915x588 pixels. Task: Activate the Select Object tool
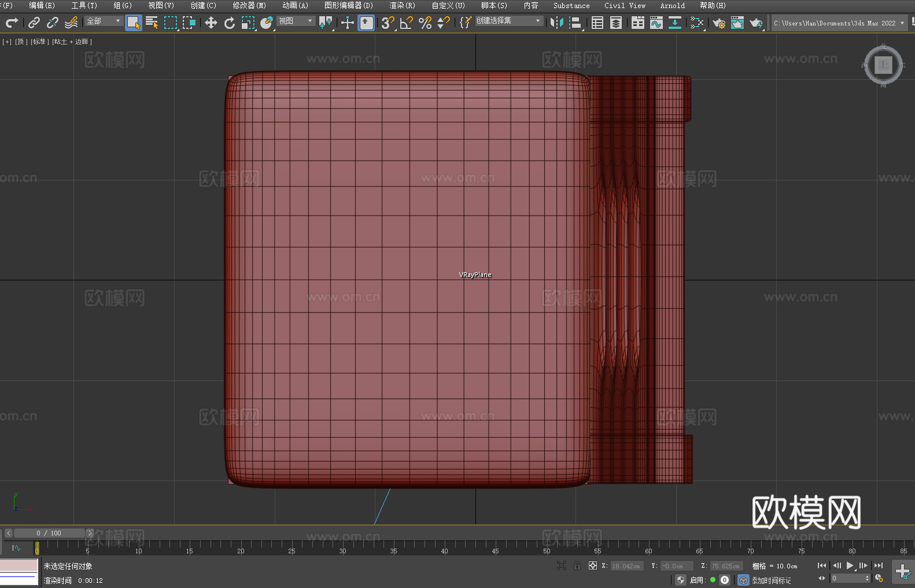[x=134, y=23]
